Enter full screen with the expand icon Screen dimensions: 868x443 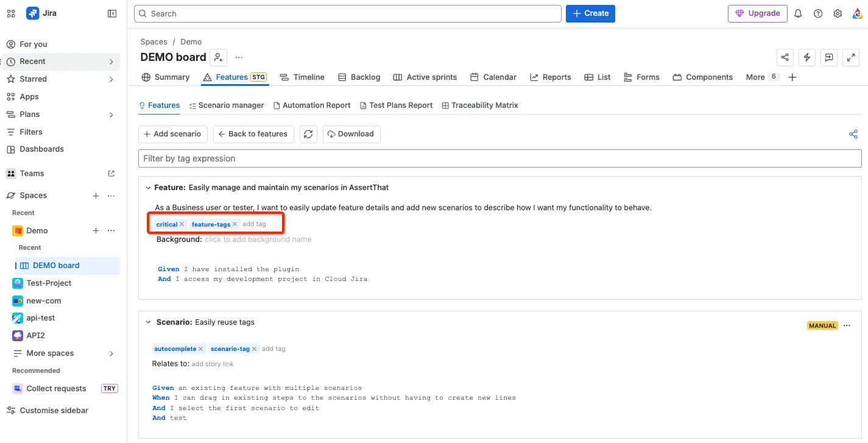(x=851, y=57)
